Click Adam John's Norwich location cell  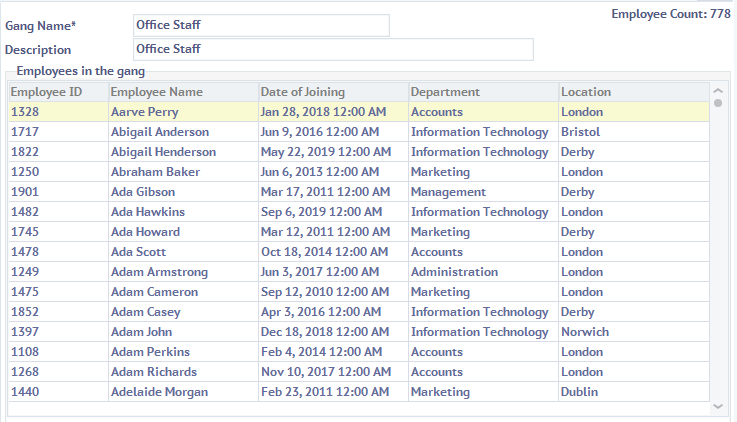coord(585,332)
